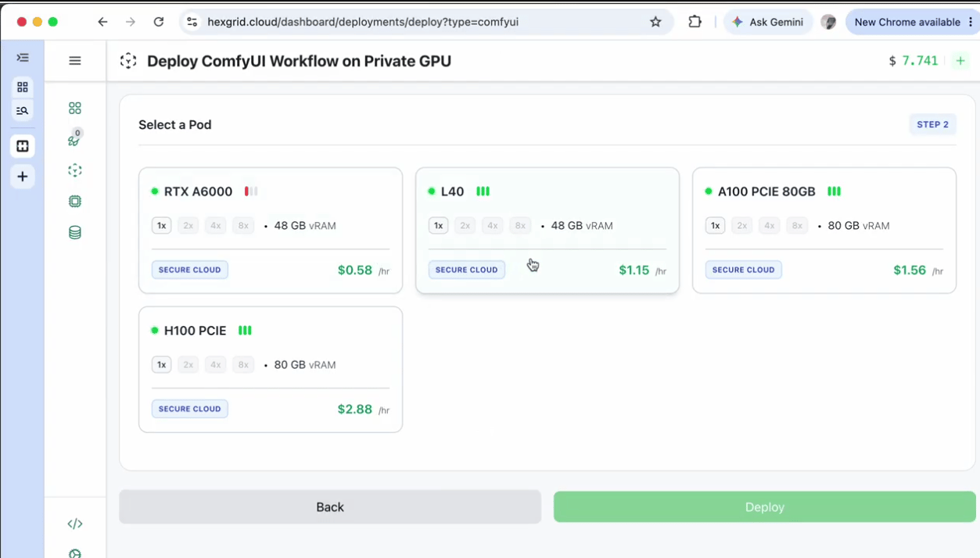Click the $ 7.741 account balance
The height and width of the screenshot is (558, 980).
(913, 61)
